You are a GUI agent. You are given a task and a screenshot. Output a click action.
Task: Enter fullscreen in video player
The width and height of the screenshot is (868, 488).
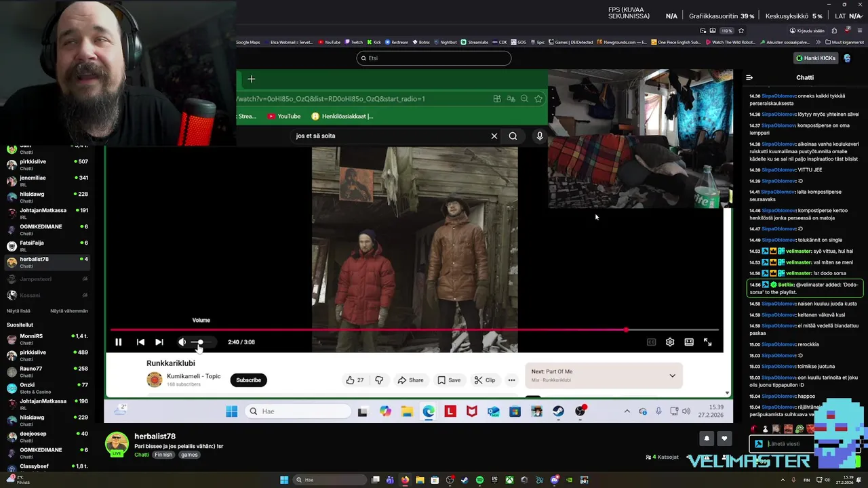point(708,342)
